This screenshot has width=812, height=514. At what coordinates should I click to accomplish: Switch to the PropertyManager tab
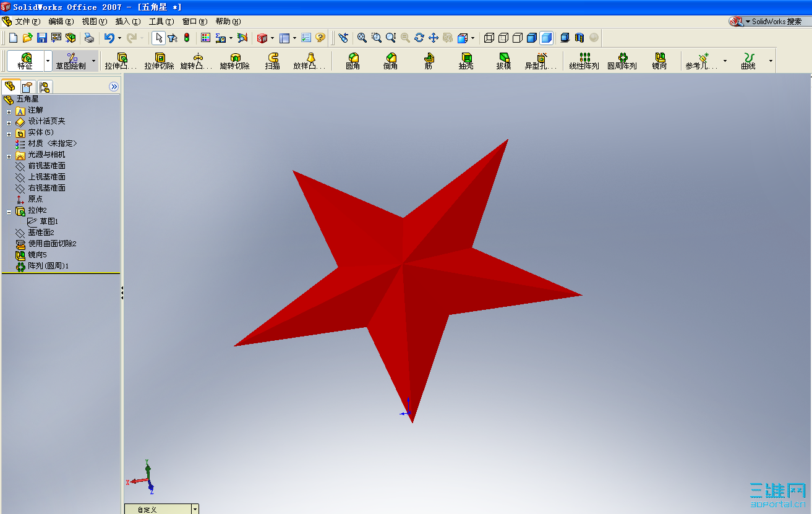(x=27, y=87)
